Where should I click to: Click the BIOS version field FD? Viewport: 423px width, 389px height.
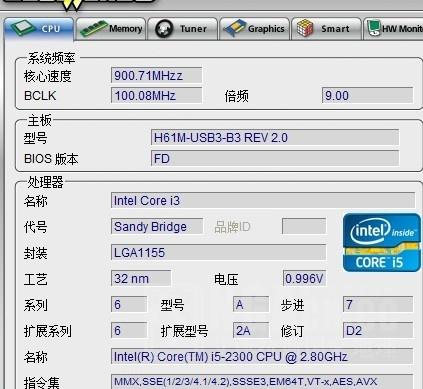click(275, 158)
